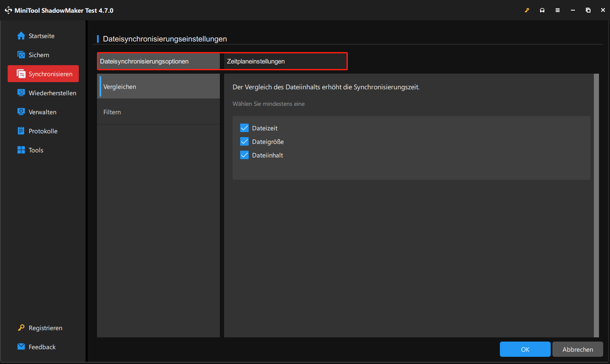Click the Feedback link text
610x364 pixels.
click(42, 347)
